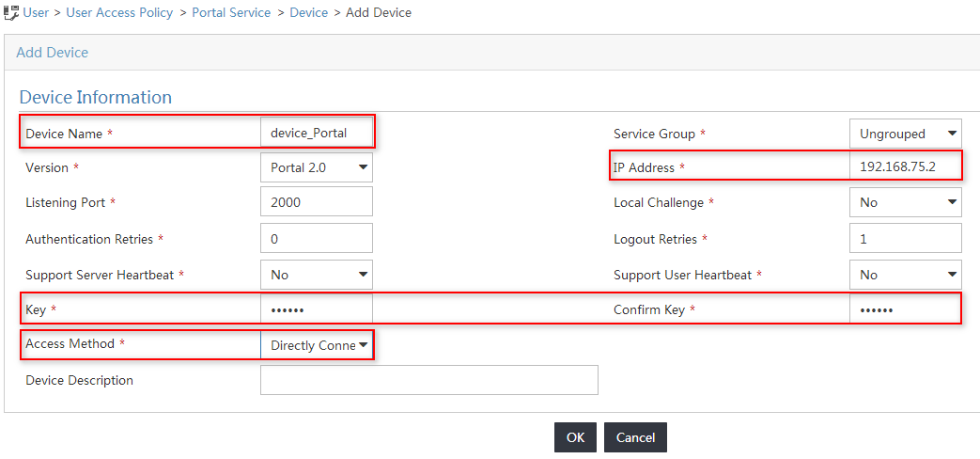Screen dimensions: 980x459
Task: Expand the Access Method dropdown
Action: (317, 345)
